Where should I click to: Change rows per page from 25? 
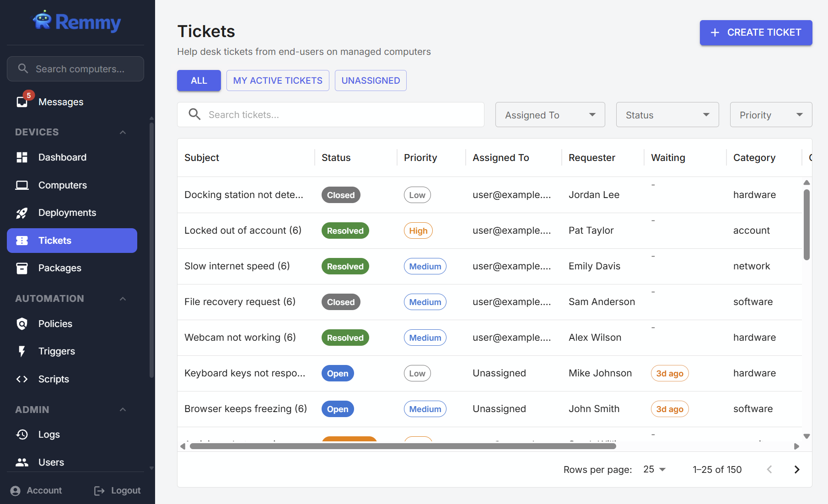click(654, 469)
